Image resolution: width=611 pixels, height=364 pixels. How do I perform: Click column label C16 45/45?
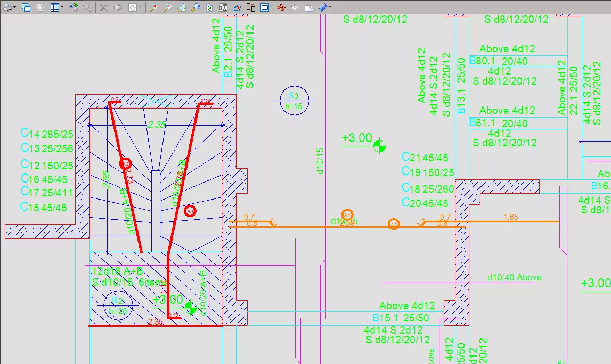(x=44, y=179)
